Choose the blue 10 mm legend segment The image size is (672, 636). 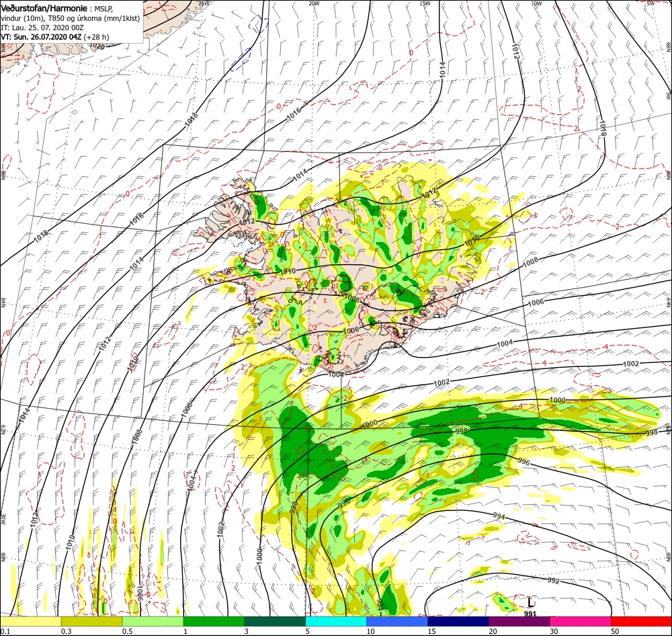point(397,621)
